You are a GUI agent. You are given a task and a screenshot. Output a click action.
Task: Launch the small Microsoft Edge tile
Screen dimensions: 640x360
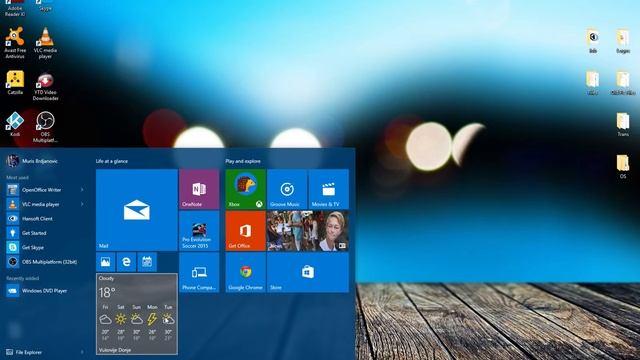[x=126, y=262]
